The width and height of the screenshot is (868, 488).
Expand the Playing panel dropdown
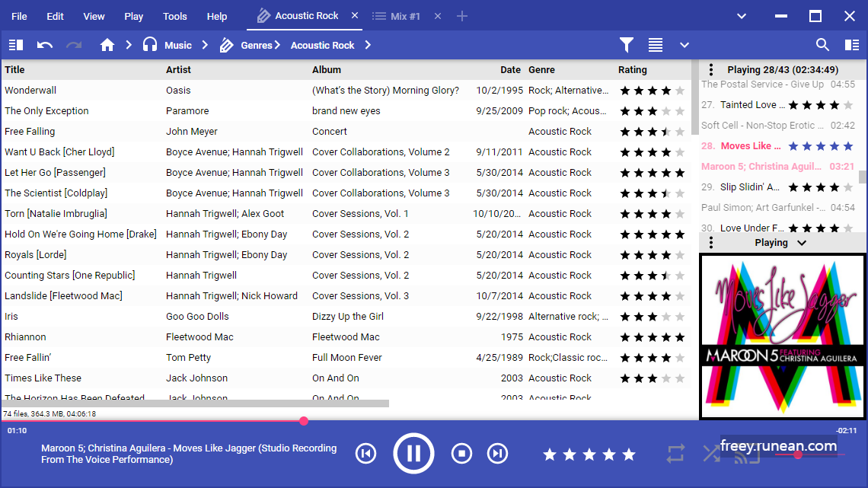click(802, 243)
